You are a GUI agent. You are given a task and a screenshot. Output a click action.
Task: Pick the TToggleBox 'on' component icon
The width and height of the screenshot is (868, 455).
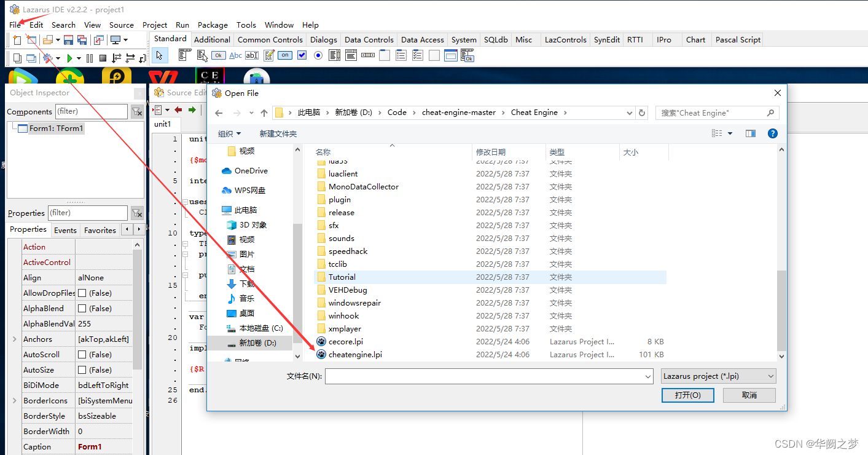[x=285, y=55]
